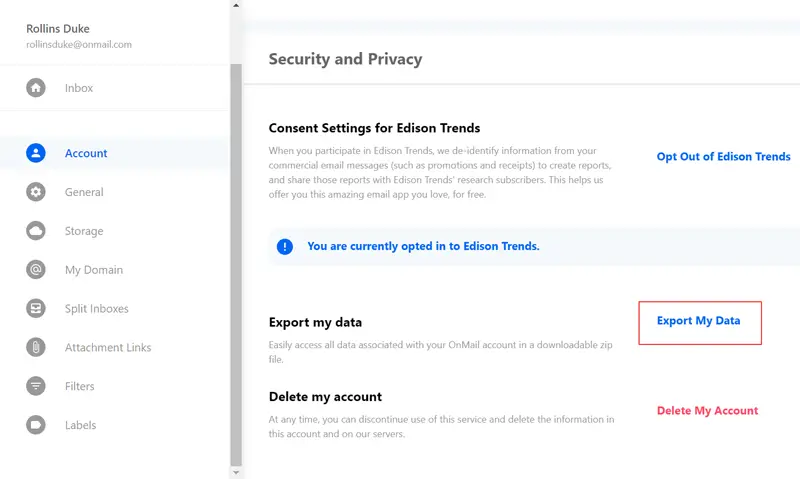Click the Split Inboxes icon

[x=36, y=309]
